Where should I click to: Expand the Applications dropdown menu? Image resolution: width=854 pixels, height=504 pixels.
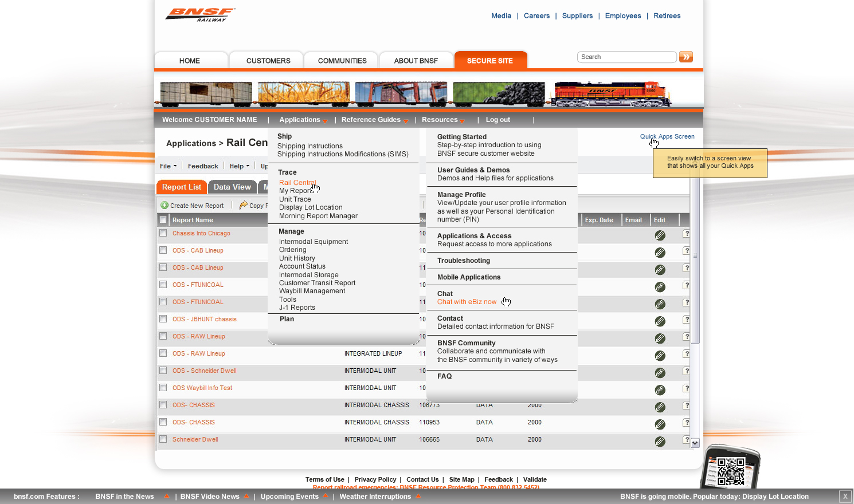point(303,120)
